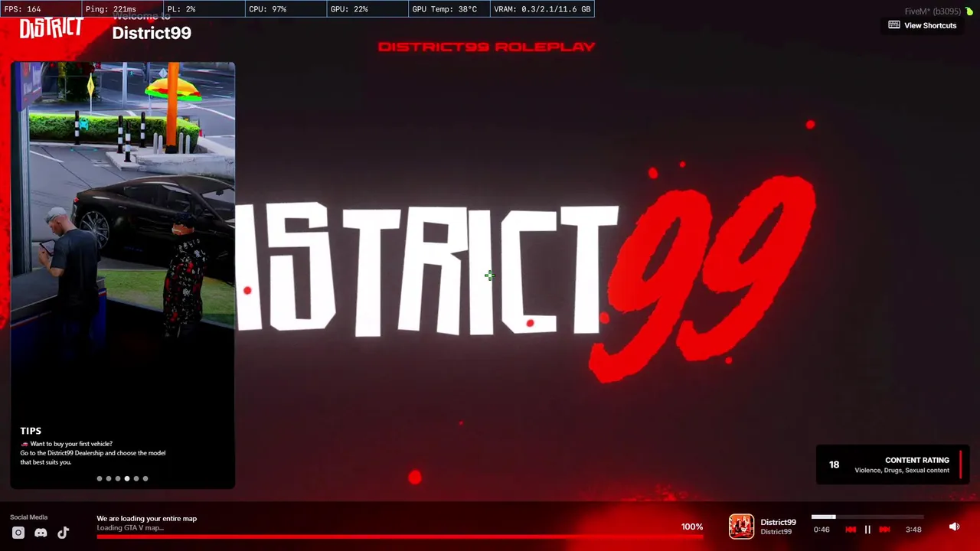Click the 'Want to buy your first vehicle?' tip

(71, 444)
